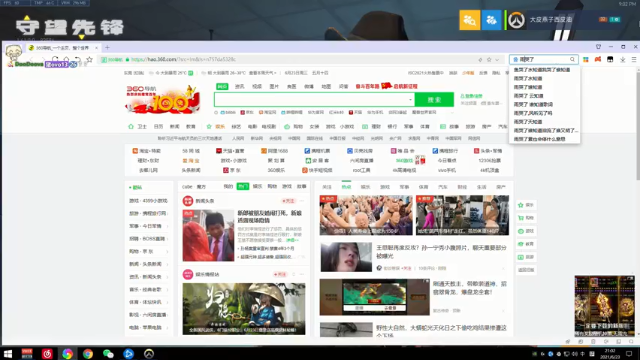The height and width of the screenshot is (360, 640).
Task: Go to the browser home icon
Action: tap(67, 60)
